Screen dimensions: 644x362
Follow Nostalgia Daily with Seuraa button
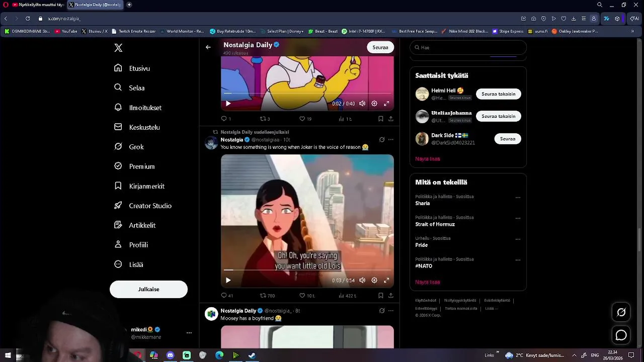(x=380, y=47)
